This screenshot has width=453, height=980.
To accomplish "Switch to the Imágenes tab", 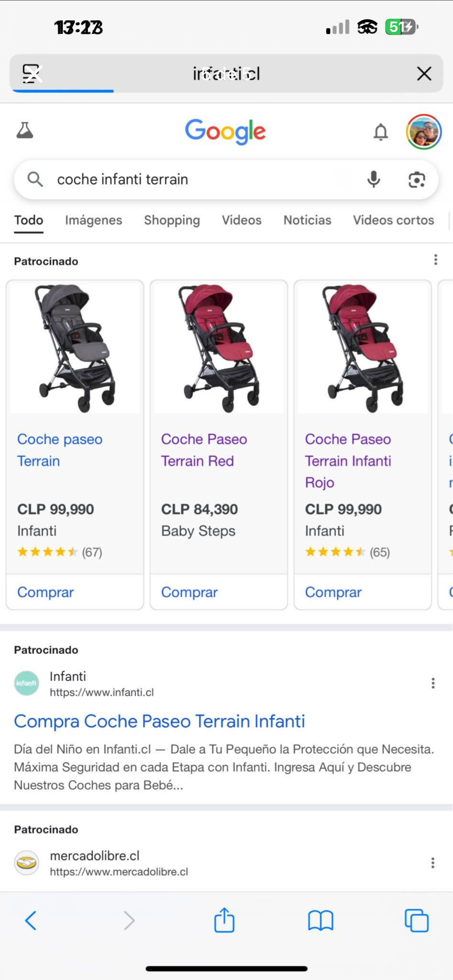I will click(93, 220).
